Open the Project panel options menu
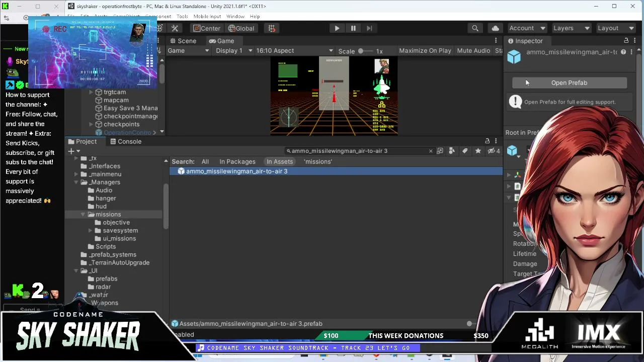 tap(496, 141)
